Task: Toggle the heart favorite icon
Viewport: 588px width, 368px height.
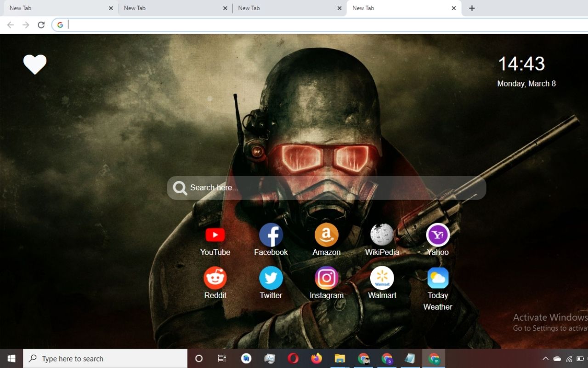Action: [x=35, y=64]
